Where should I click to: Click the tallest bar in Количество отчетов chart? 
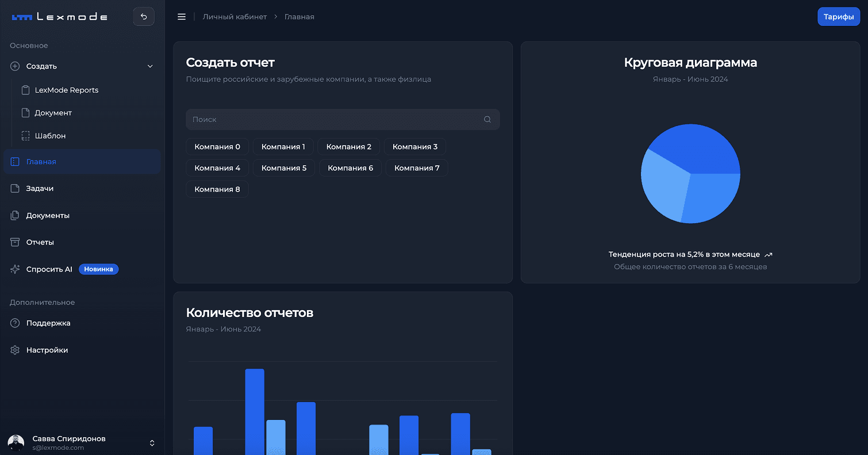(x=255, y=412)
